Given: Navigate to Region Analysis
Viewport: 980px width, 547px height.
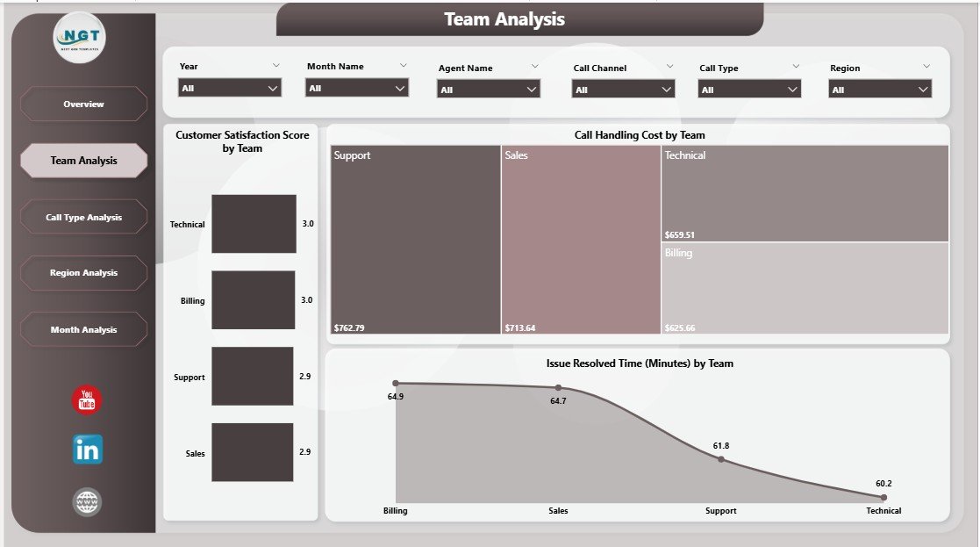Looking at the screenshot, I should tap(83, 272).
